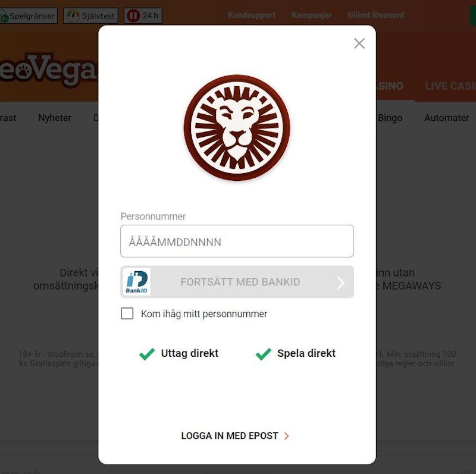Click red chevron next to Logga in med epost
The image size is (476, 474).
coord(286,436)
